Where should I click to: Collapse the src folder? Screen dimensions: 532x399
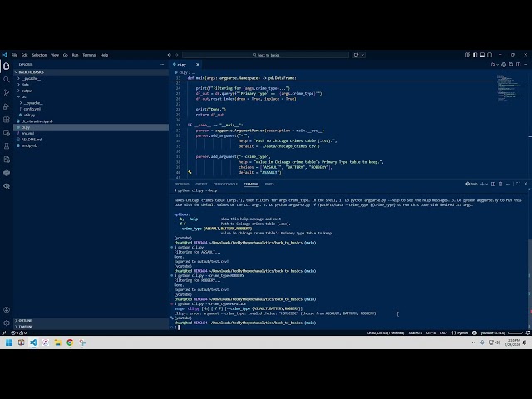click(x=91, y=96)
